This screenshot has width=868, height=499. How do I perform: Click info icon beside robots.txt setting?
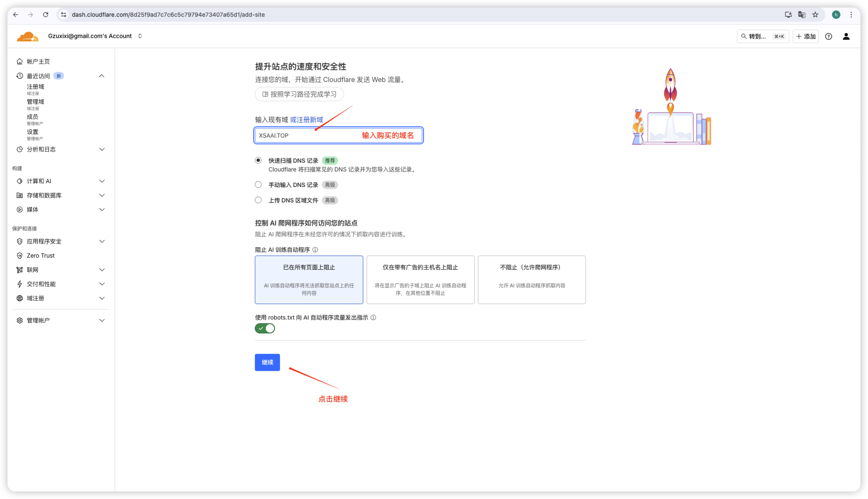[373, 317]
